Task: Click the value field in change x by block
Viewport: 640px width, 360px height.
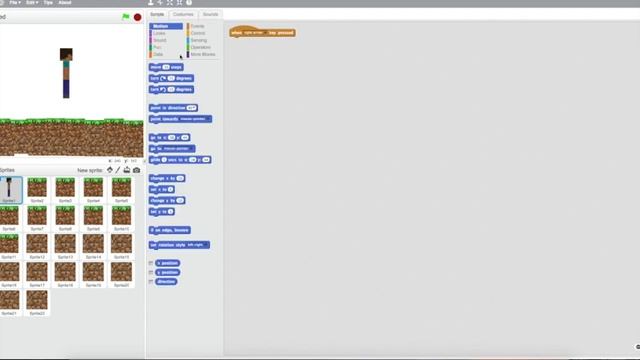Action: (x=180, y=178)
